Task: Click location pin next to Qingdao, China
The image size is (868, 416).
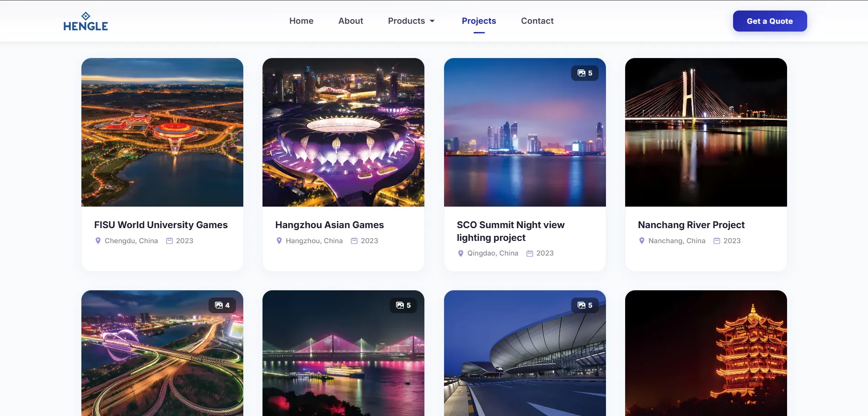Action: (461, 253)
